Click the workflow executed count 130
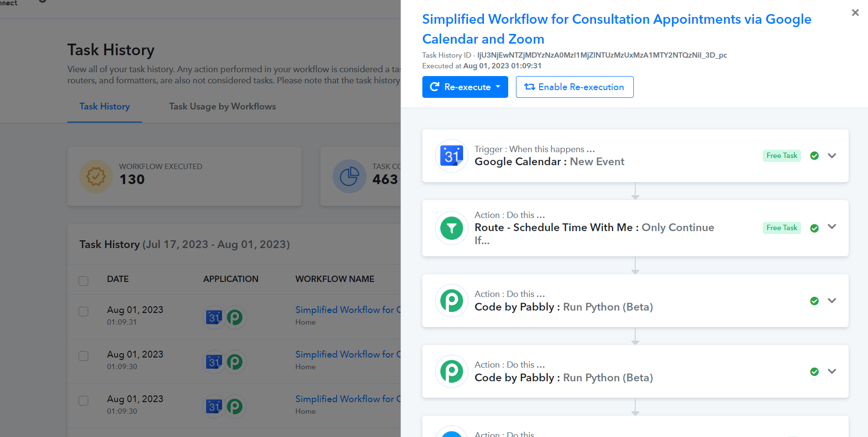This screenshot has height=437, width=868. click(x=132, y=179)
